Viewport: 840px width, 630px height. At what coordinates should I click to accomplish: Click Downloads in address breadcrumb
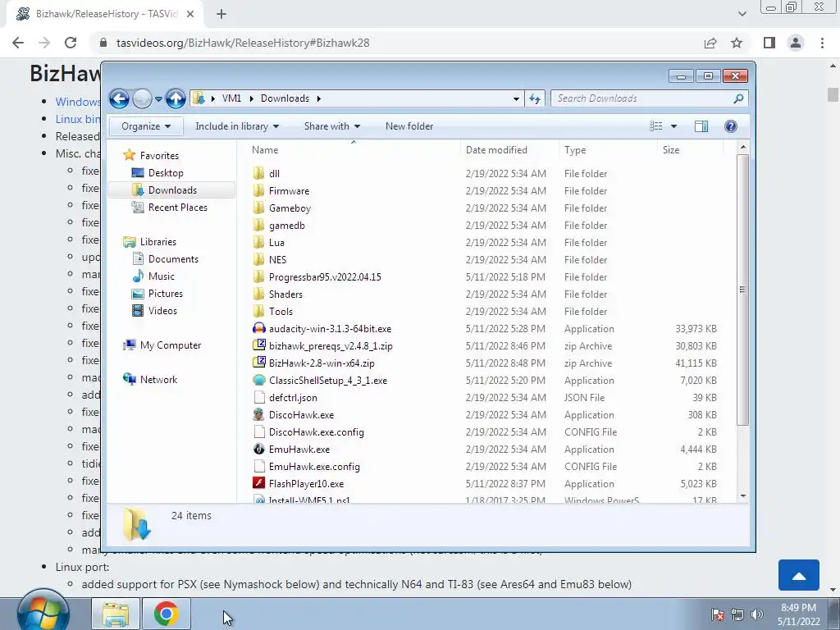[x=285, y=98]
